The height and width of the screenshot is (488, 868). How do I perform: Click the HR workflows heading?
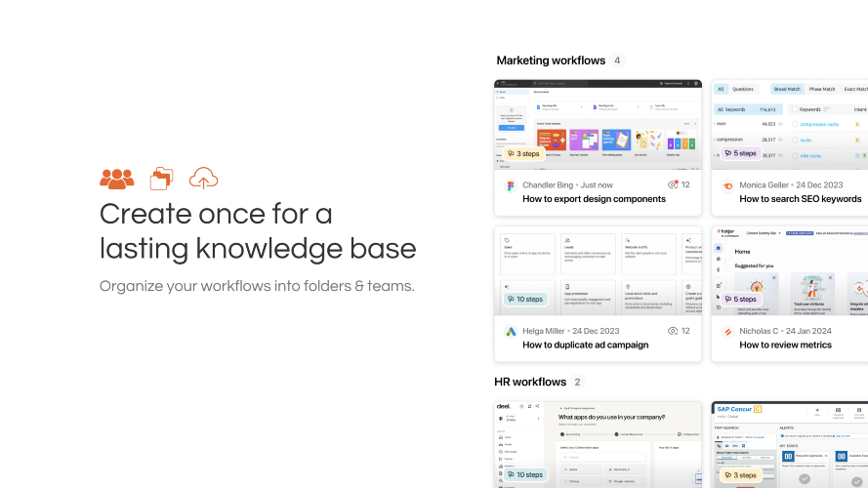coord(530,383)
